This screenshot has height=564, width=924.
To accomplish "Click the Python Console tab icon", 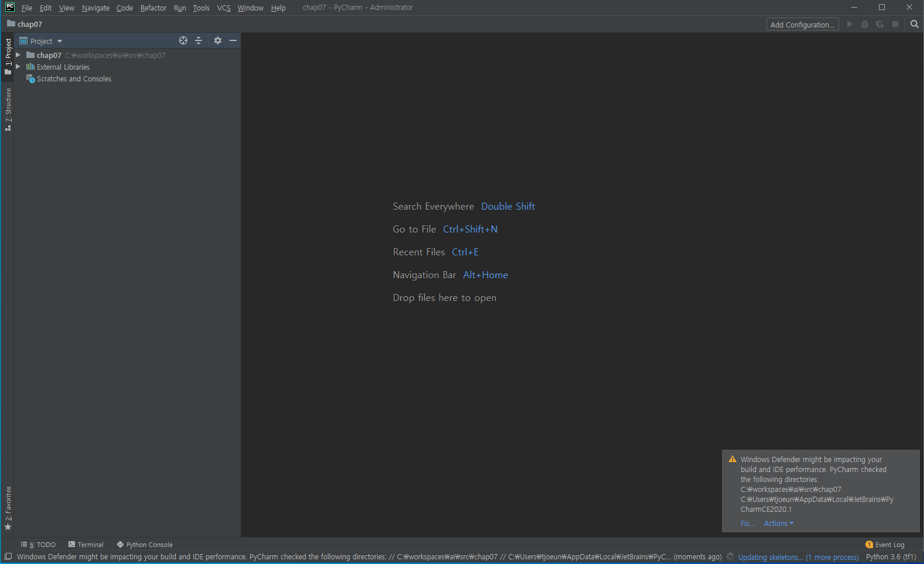I will click(x=120, y=545).
